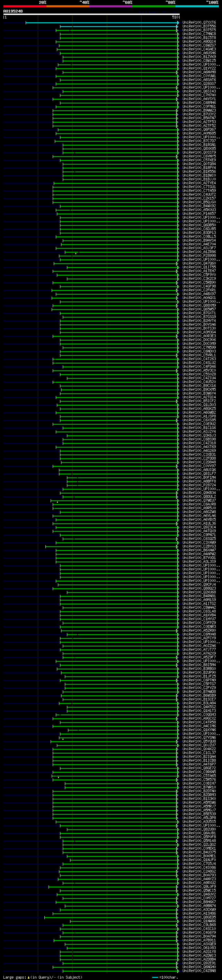Click the purple ~60% identity legend segment
This screenshot has height=980, width=222.
point(111,6)
